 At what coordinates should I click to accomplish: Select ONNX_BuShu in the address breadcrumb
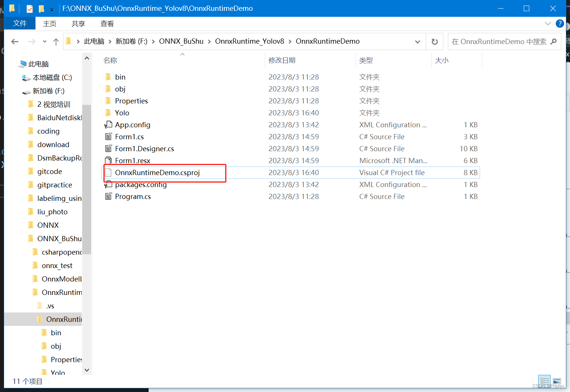[181, 41]
